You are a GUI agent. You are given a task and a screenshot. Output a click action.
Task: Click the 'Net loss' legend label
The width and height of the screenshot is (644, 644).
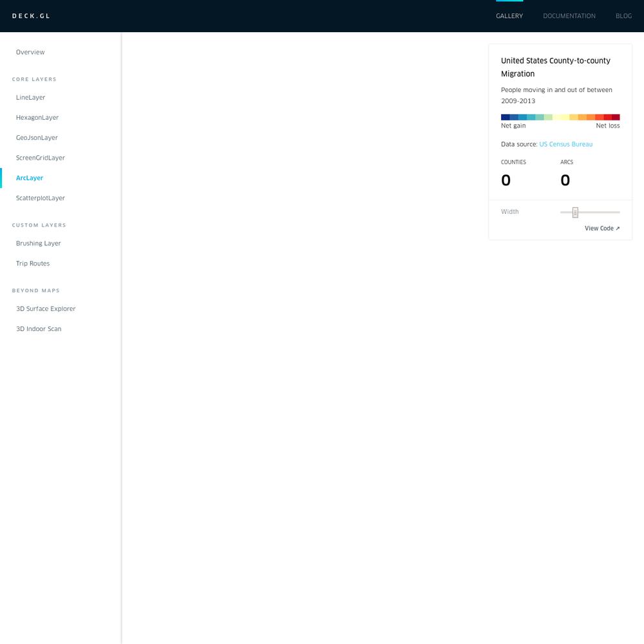coord(607,126)
